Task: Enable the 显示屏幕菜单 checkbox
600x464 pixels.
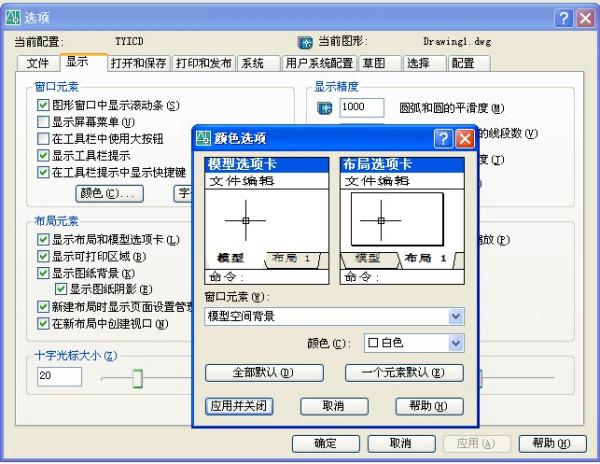Action: [x=43, y=122]
